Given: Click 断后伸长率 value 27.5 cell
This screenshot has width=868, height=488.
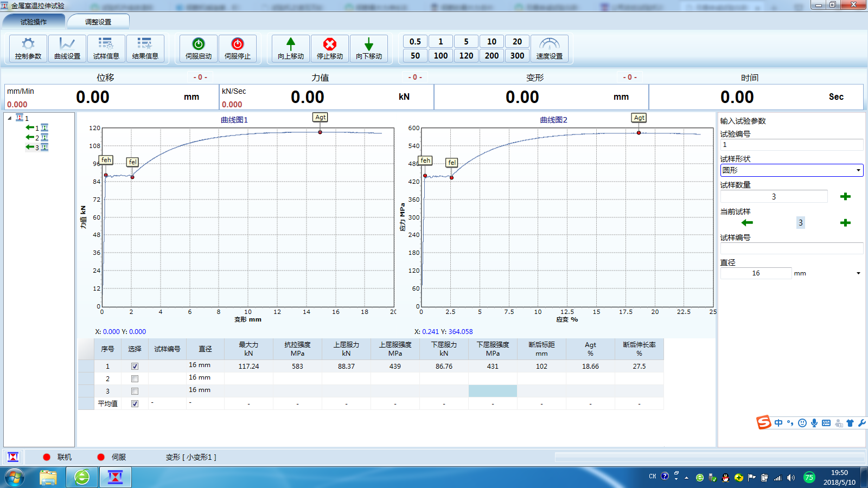Looking at the screenshot, I should (639, 367).
